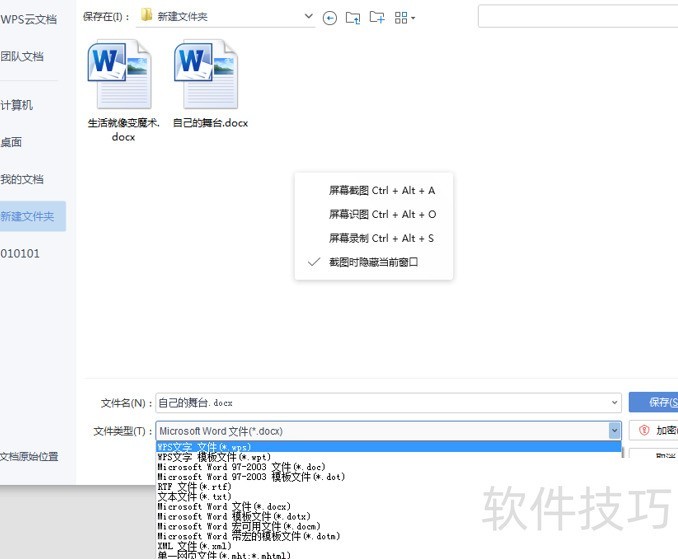Screen dimensions: 678x559
Task: Expand the 保存在 folder location dropdown
Action: tap(308, 16)
